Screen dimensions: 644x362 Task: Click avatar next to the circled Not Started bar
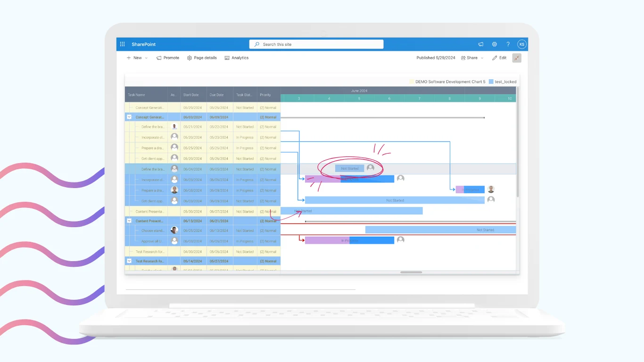click(371, 168)
